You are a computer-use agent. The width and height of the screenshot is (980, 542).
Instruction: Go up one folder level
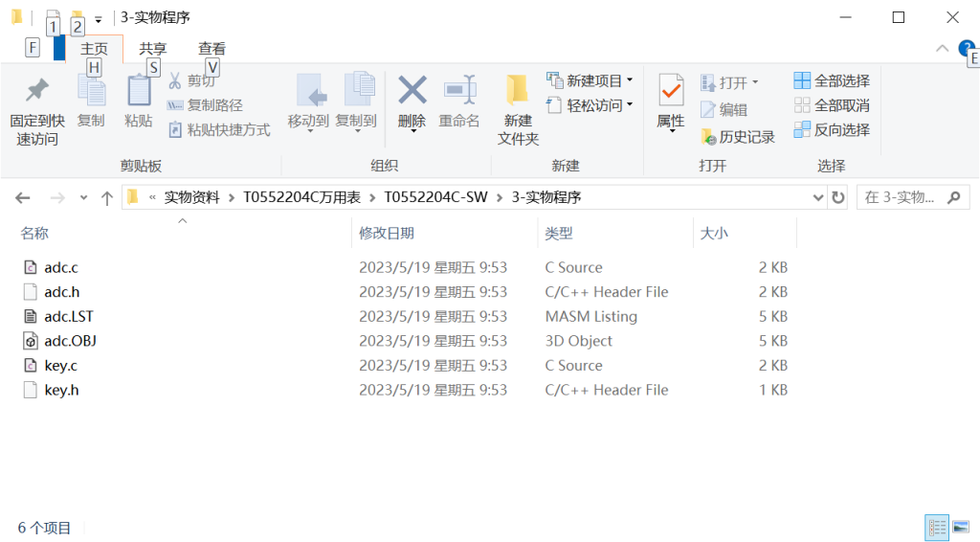coord(107,197)
